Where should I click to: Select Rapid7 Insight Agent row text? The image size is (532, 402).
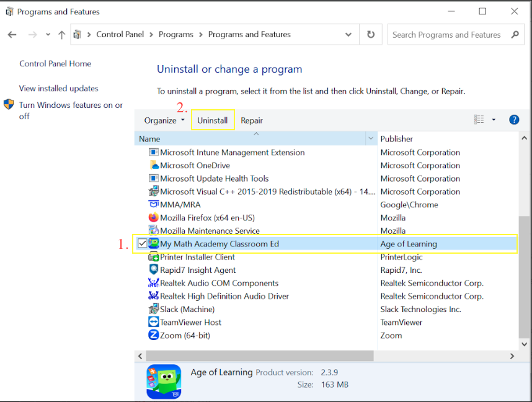click(x=198, y=270)
